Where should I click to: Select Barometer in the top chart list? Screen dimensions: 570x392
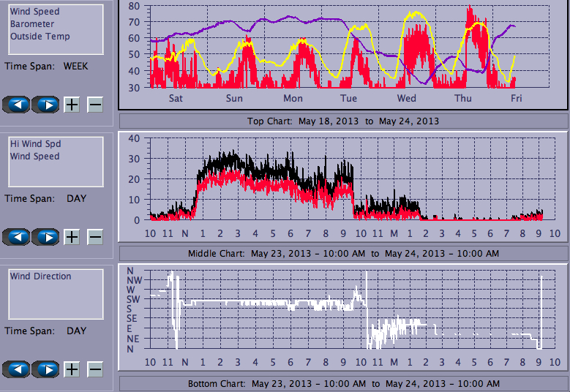pyautogui.click(x=32, y=24)
